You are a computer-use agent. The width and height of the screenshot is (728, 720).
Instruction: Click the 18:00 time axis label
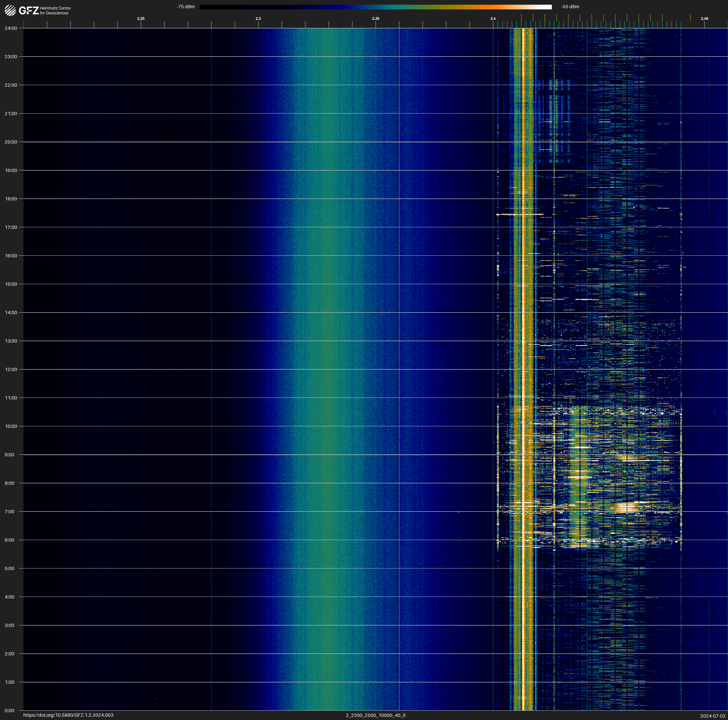click(11, 199)
